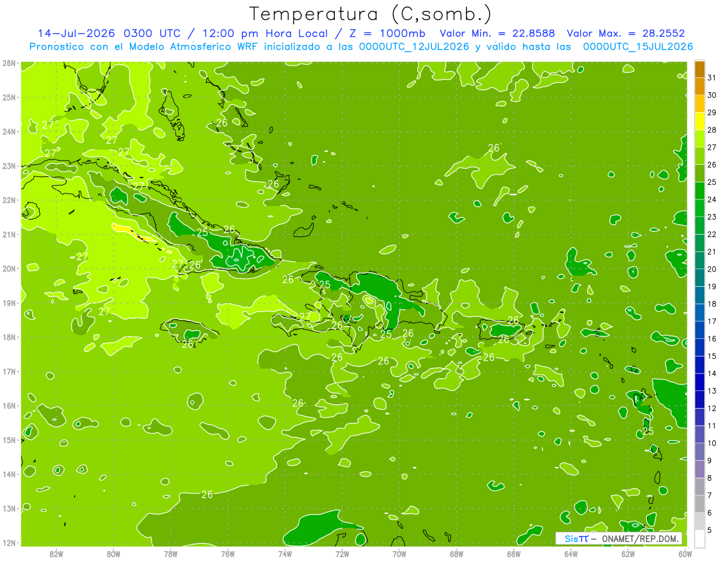Pick the yellow swatch between 28 and 29
This screenshot has height=562, width=728.
699,121
